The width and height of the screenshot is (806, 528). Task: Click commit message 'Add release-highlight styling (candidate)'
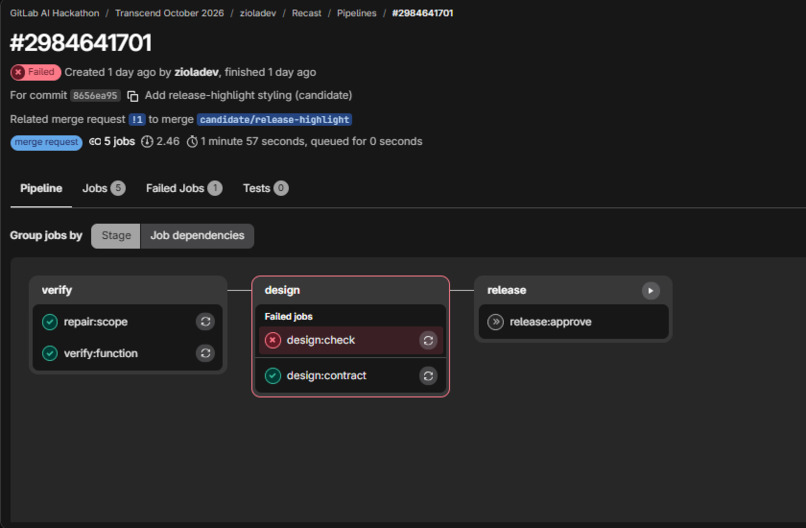(248, 96)
